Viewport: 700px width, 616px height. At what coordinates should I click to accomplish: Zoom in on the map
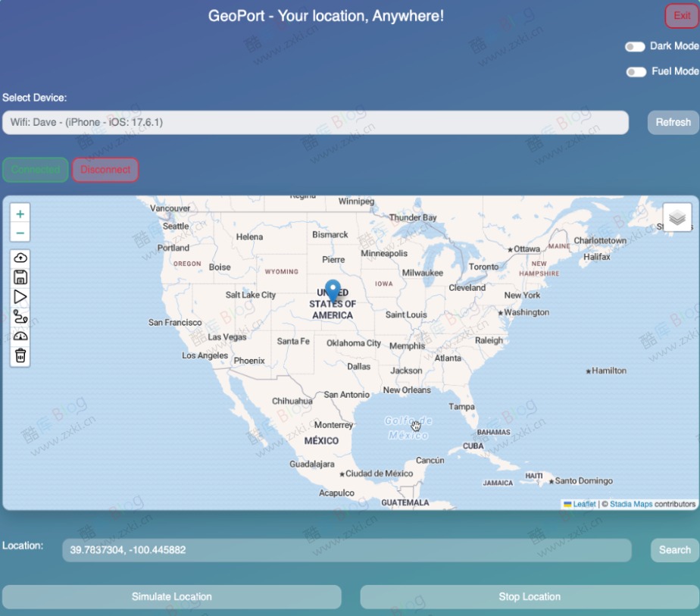pos(20,214)
